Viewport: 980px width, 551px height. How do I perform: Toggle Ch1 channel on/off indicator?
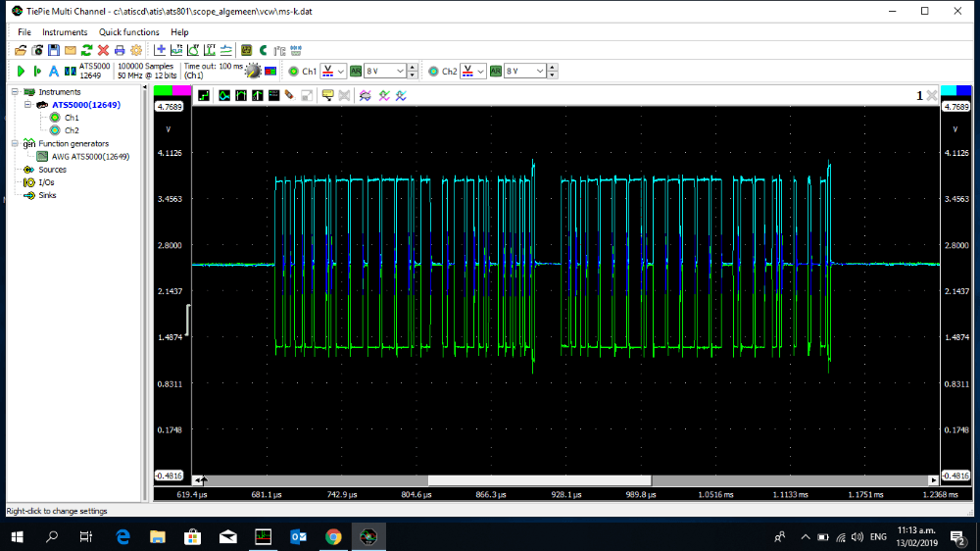(x=293, y=72)
